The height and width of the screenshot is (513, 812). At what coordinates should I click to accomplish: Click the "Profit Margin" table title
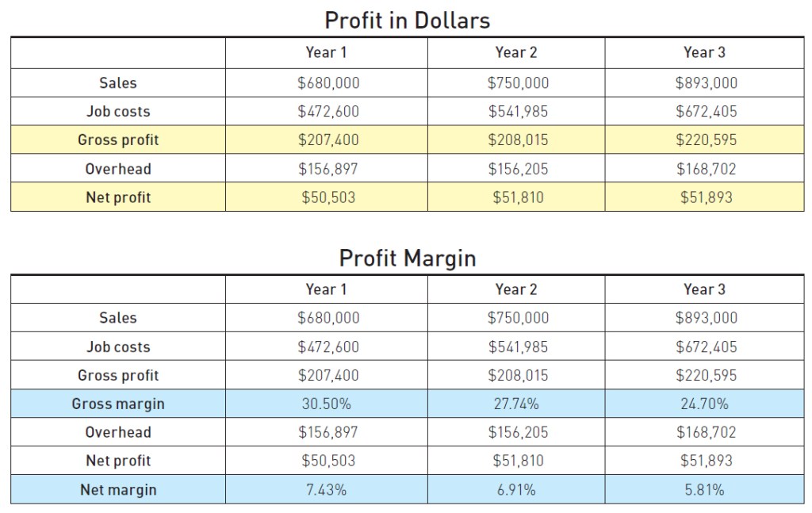coord(407,258)
